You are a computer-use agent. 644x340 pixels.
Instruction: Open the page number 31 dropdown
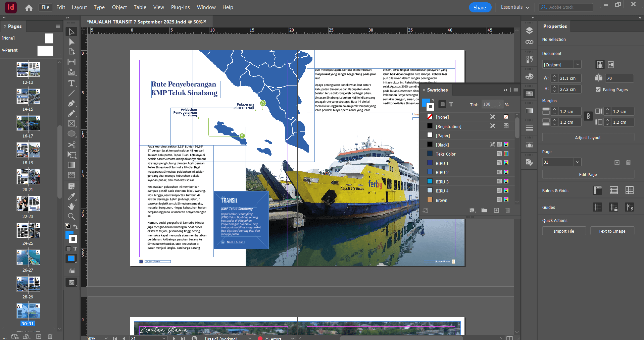[578, 162]
